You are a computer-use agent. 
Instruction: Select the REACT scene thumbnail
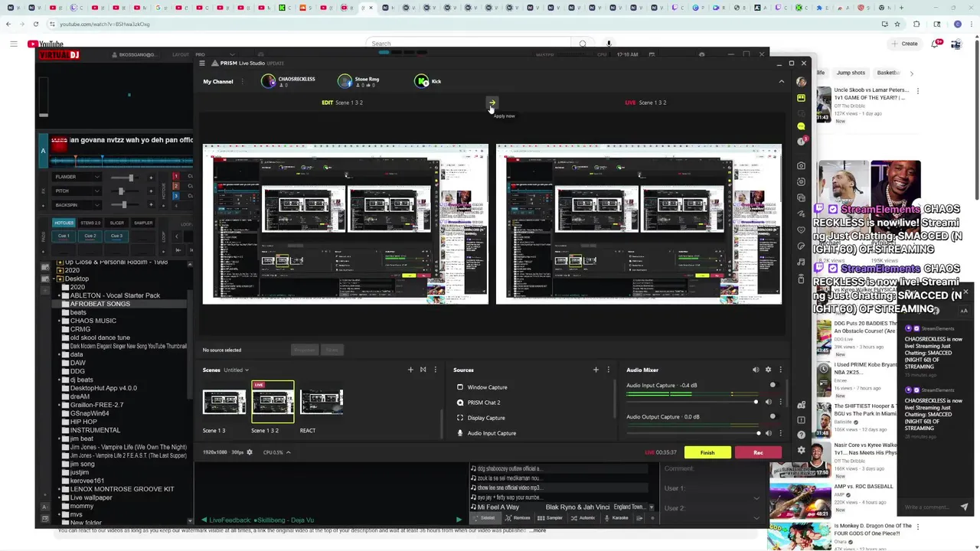pos(322,402)
